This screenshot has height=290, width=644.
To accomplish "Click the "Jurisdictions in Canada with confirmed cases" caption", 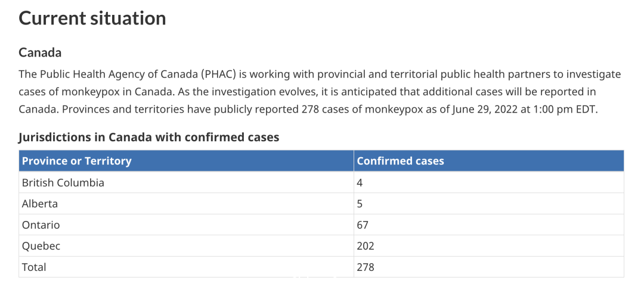I will (149, 138).
